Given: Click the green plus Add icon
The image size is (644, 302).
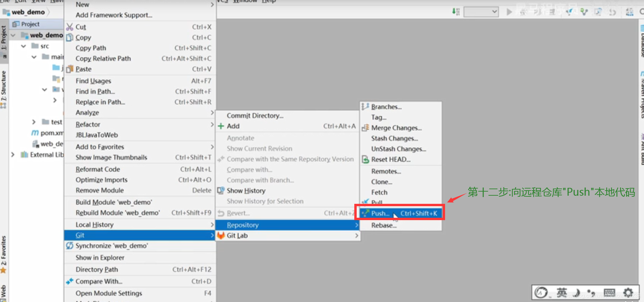Looking at the screenshot, I should click(x=221, y=126).
